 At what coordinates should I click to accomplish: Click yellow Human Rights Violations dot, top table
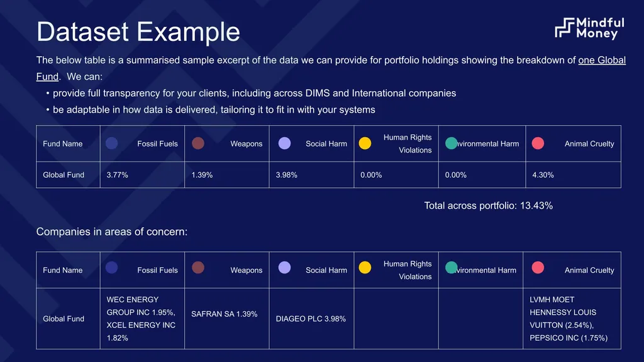(365, 143)
